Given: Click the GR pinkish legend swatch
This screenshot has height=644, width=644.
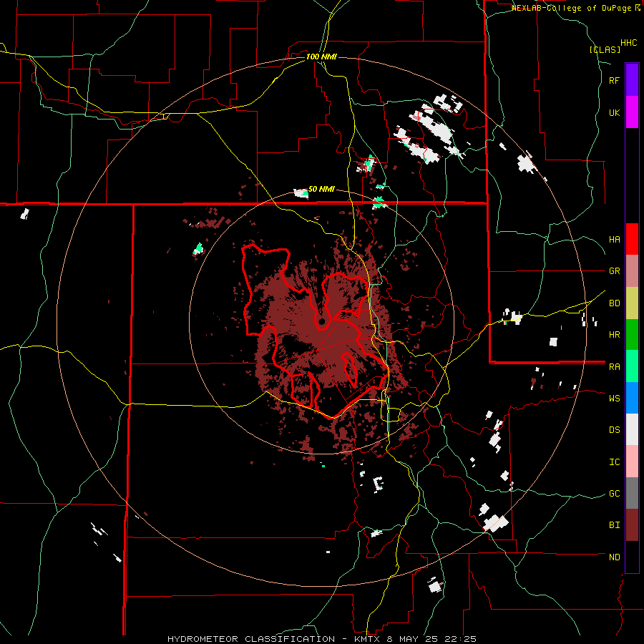Looking at the screenshot, I should 632,270.
